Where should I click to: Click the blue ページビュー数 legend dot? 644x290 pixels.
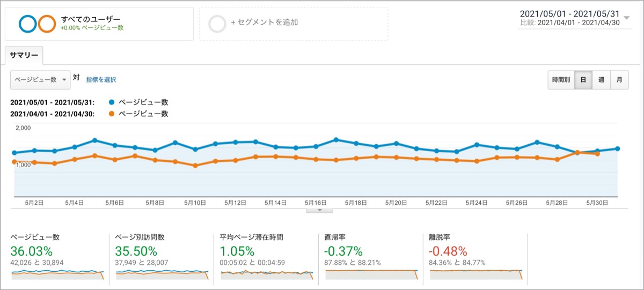(x=112, y=102)
